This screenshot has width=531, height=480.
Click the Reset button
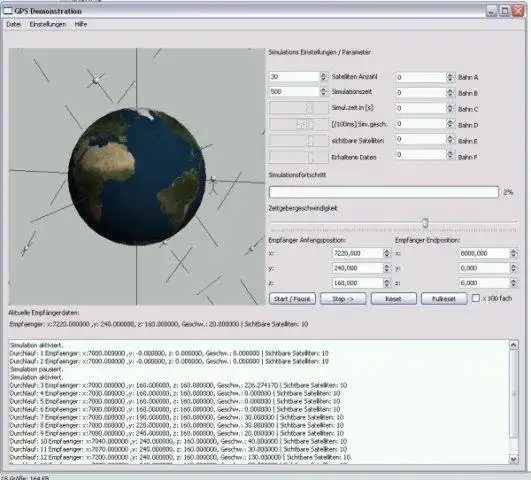394,299
